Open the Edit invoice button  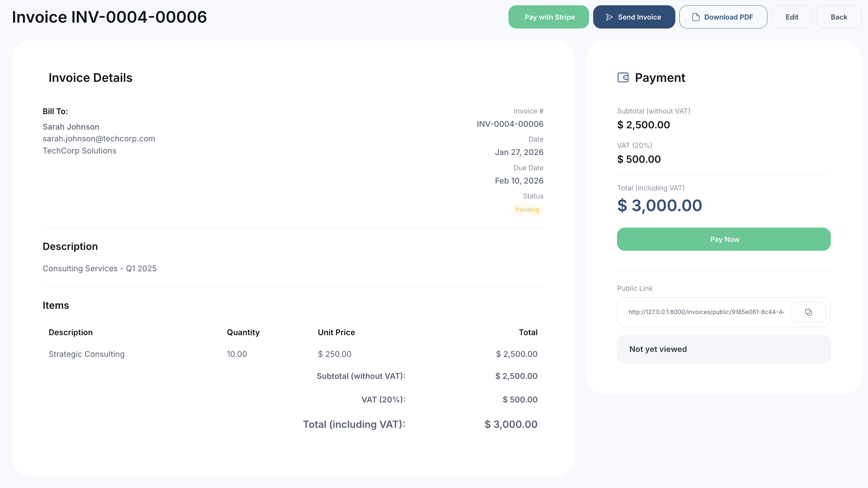coord(792,17)
